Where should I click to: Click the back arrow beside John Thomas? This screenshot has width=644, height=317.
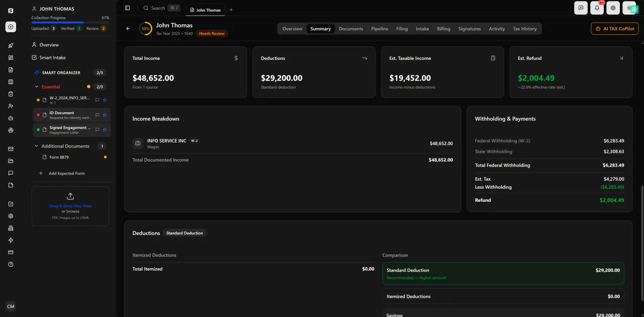coord(128,29)
